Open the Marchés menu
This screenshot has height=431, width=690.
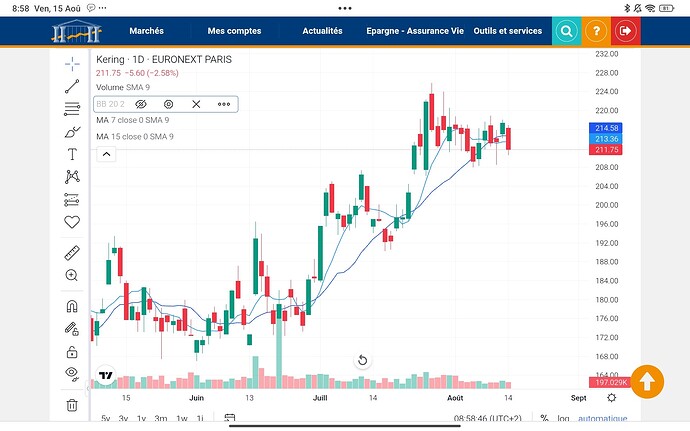coord(146,31)
